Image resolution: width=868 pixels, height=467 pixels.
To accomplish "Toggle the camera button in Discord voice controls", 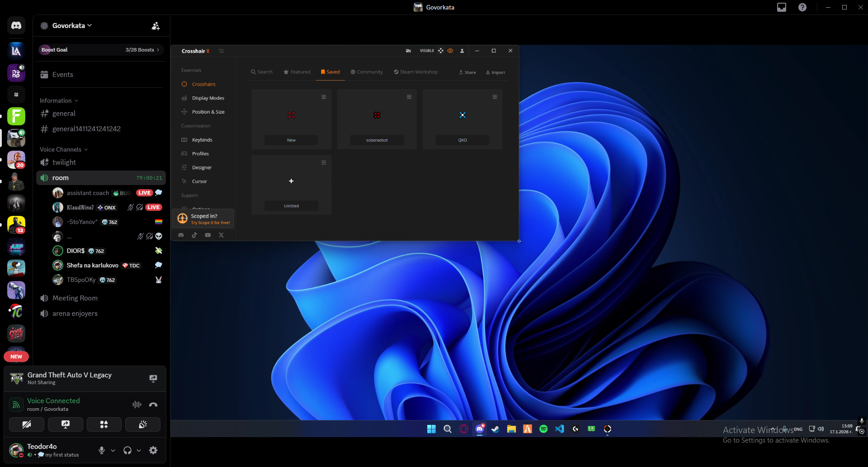I will tap(27, 424).
